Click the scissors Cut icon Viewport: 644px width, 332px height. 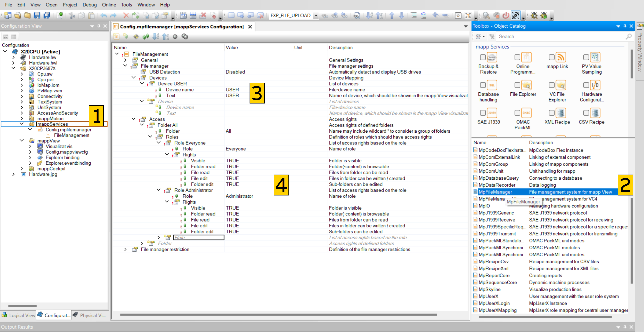pyautogui.click(x=72, y=15)
